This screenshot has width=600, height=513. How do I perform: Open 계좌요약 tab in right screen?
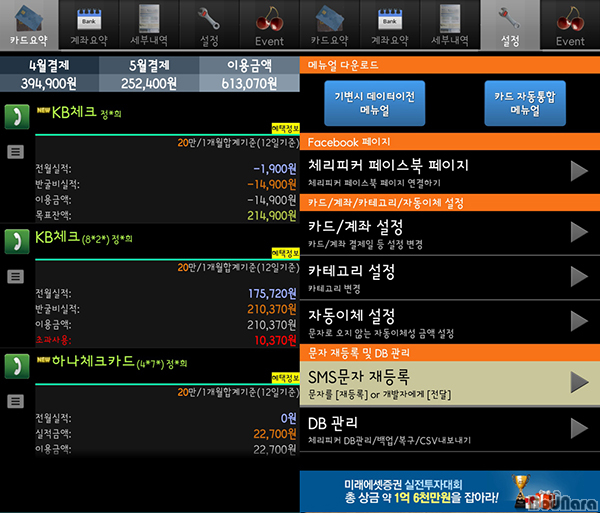390,25
